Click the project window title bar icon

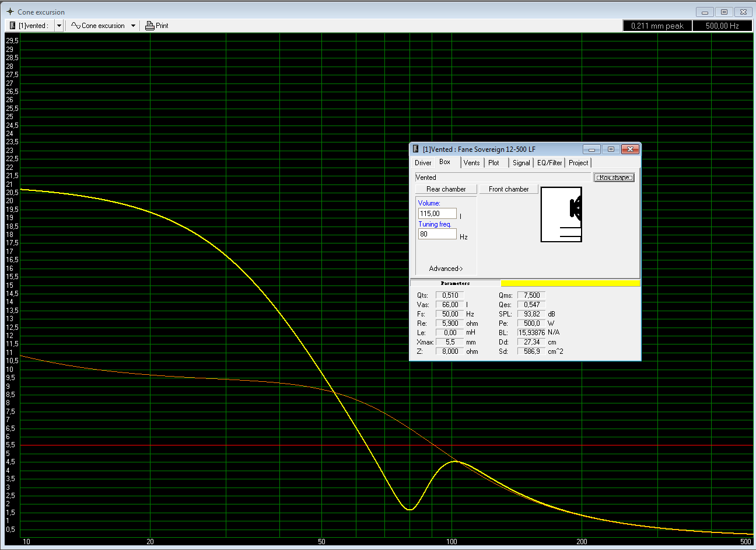click(416, 149)
